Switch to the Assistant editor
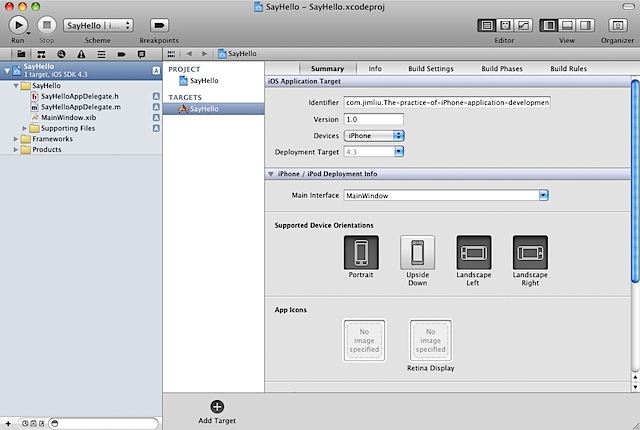 point(504,24)
